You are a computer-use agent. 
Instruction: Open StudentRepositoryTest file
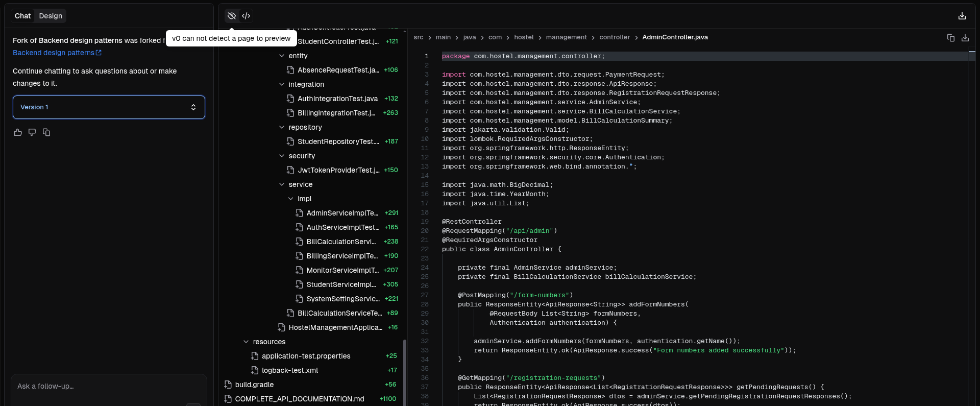coord(338,141)
